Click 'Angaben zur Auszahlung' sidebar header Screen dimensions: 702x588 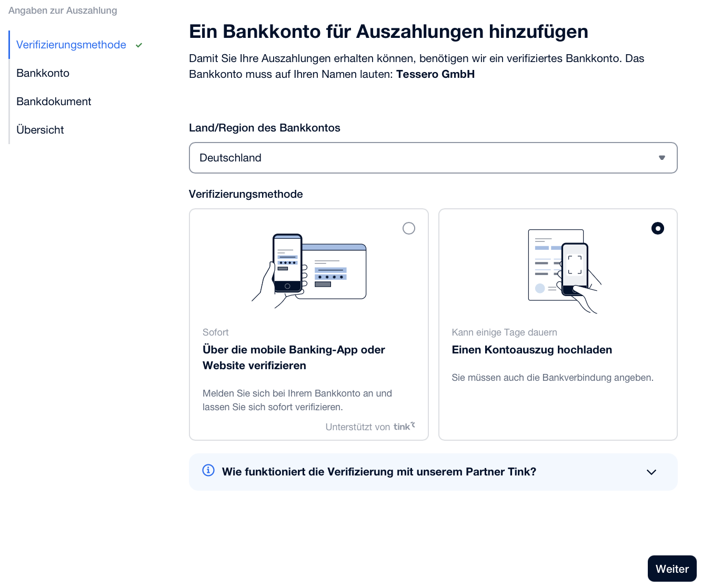pos(63,11)
